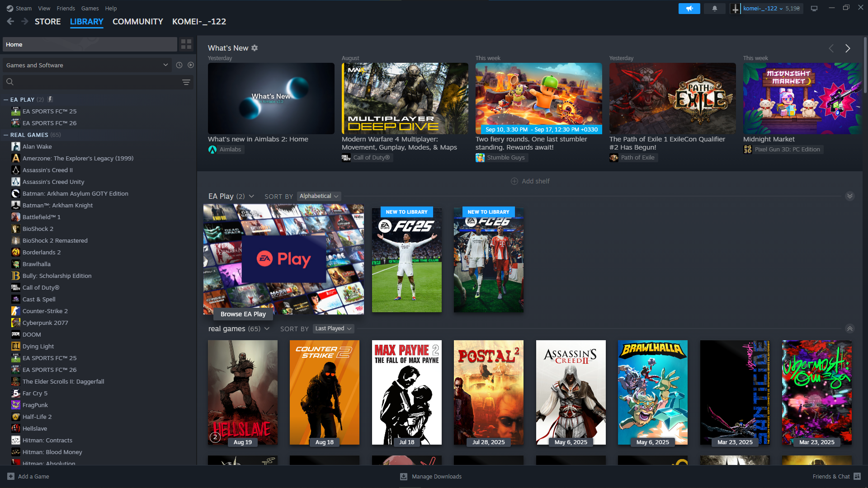868x488 pixels.
Task: Open the Steam menu
Action: tap(24, 8)
